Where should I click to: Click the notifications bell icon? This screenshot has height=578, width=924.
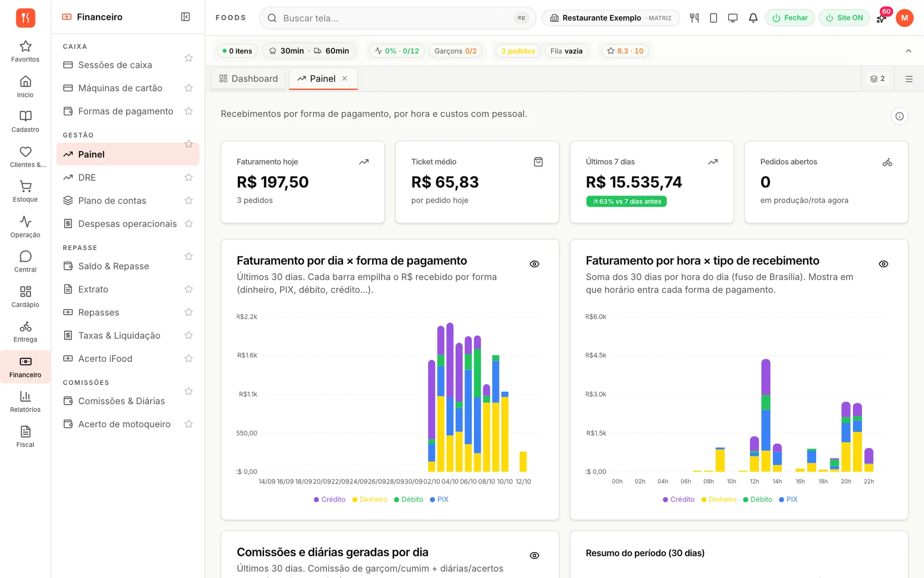[x=753, y=18]
